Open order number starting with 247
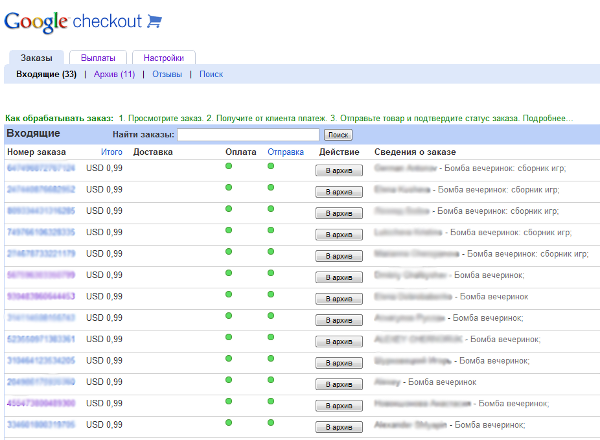Image resolution: width=600 pixels, height=440 pixels. (x=41, y=189)
